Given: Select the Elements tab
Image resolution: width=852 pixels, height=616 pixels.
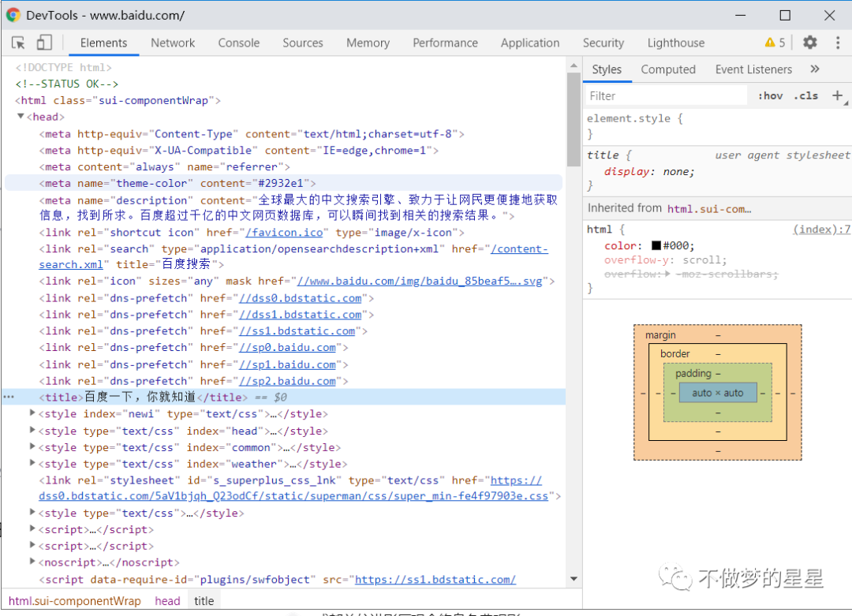Looking at the screenshot, I should (x=104, y=43).
